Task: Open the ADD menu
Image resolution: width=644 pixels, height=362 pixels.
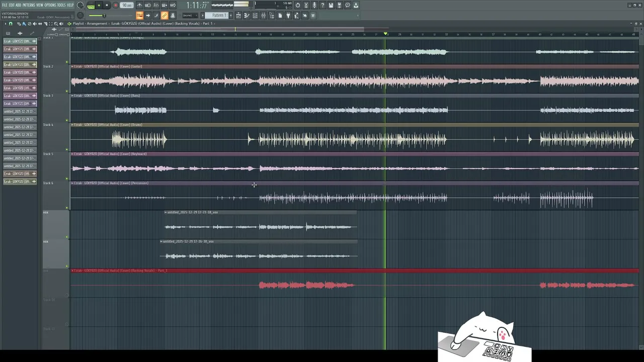Action: pyautogui.click(x=18, y=5)
